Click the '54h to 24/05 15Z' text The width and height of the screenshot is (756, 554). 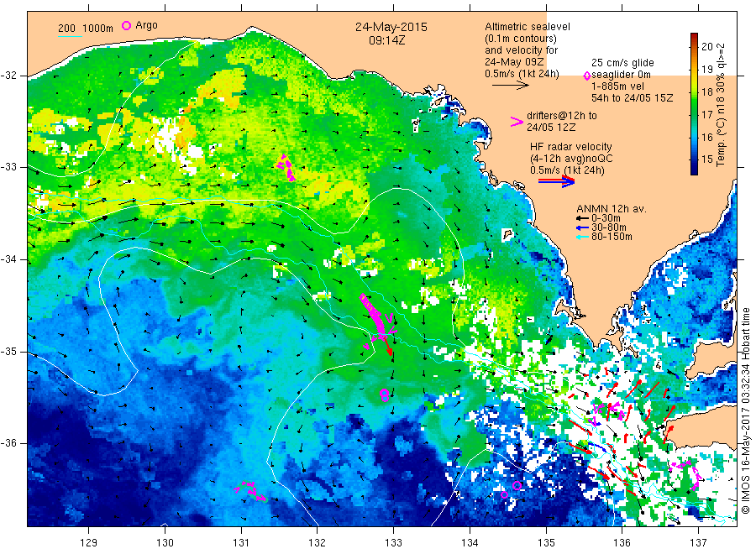(632, 98)
